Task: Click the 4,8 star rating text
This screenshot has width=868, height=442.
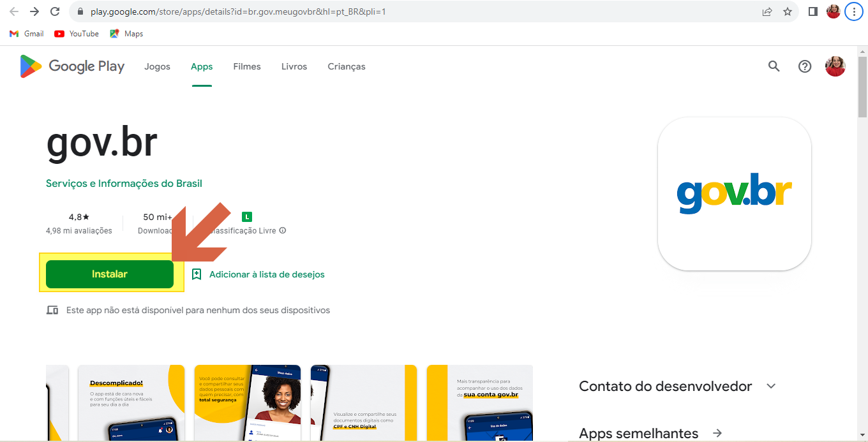Action: tap(79, 217)
